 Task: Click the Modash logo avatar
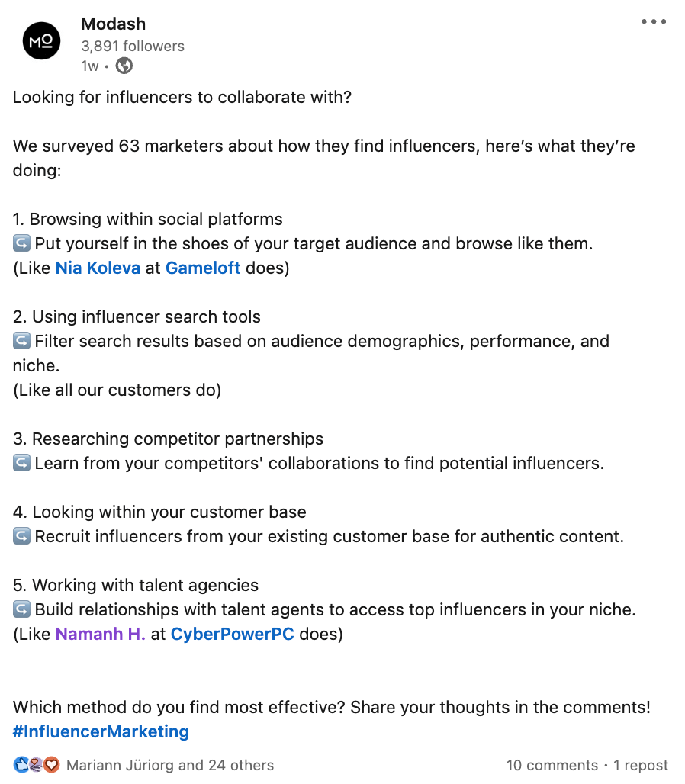pyautogui.click(x=41, y=41)
